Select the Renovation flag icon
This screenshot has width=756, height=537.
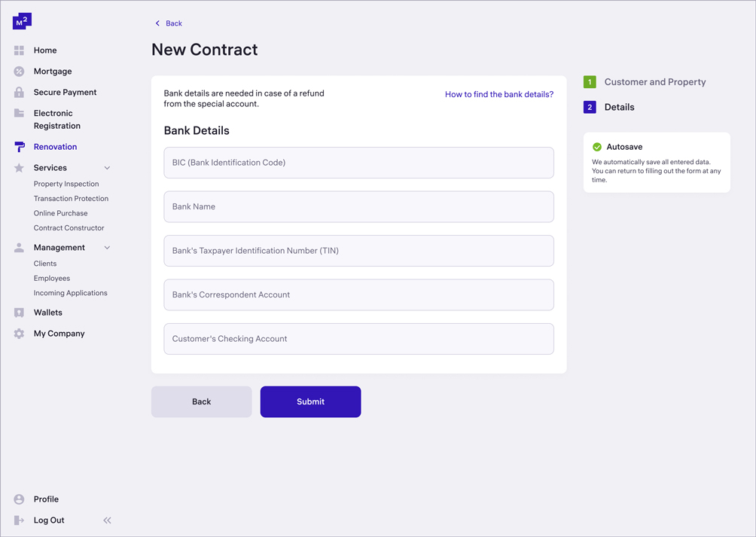18,146
